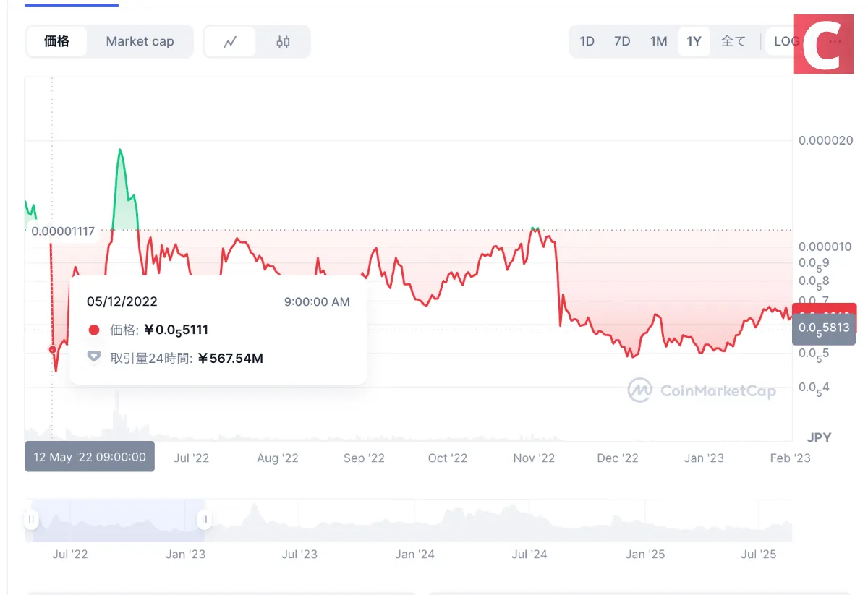The image size is (868, 595).
Task: Click the left II grip on the range selector
Action: pos(30,519)
